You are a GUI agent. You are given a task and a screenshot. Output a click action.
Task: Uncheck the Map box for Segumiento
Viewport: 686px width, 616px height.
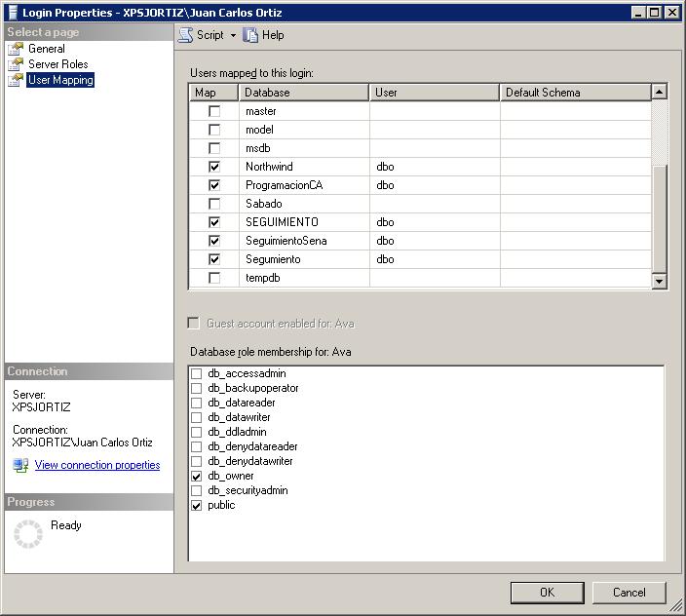[214, 259]
